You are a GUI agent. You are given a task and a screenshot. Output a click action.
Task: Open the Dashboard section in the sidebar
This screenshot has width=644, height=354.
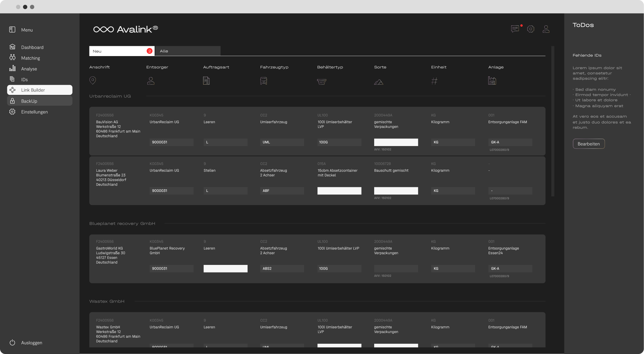tap(32, 47)
